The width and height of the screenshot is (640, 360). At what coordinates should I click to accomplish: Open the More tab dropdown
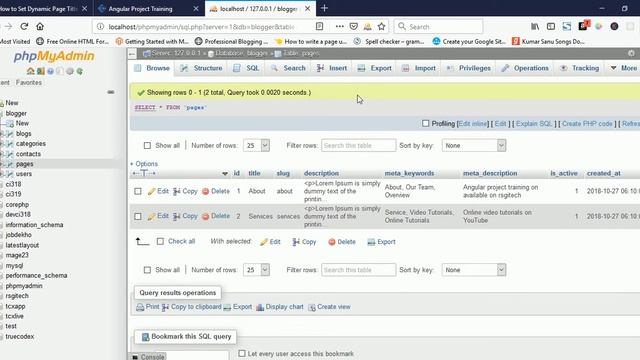624,68
